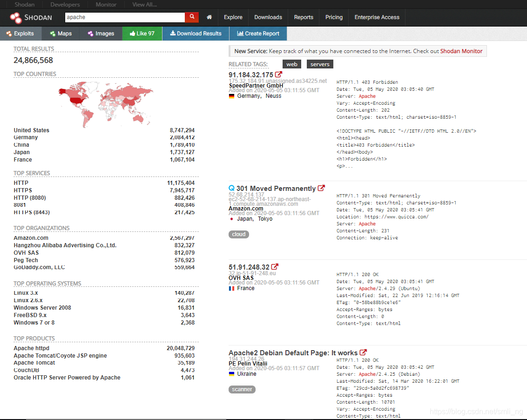
Task: Focus the search box containing apache
Action: tap(125, 17)
